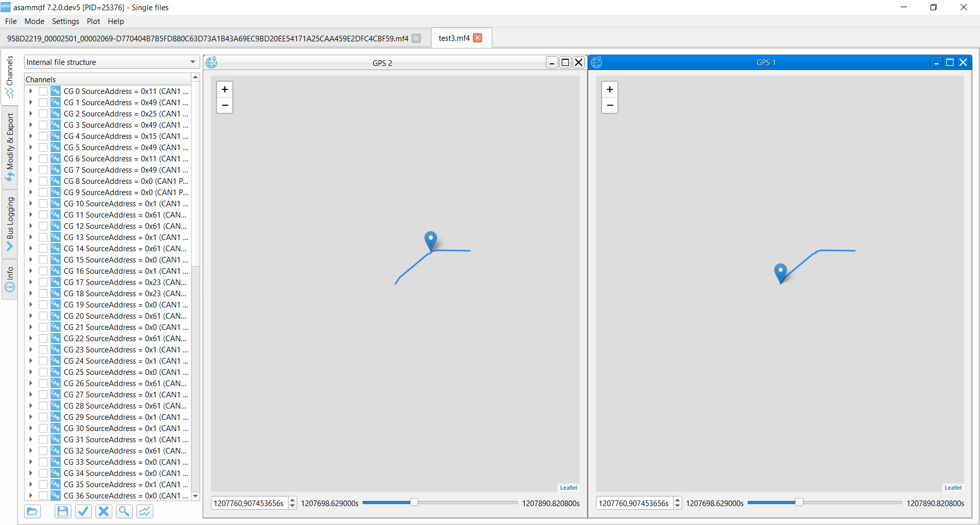Expand the CG 24 SourceAddress group
This screenshot has width=980, height=525.
pyautogui.click(x=31, y=361)
